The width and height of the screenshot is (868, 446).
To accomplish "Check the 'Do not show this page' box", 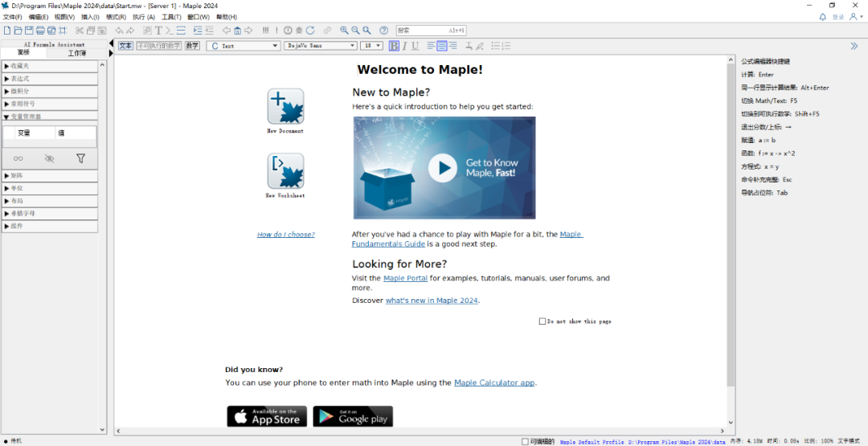I will pos(542,321).
